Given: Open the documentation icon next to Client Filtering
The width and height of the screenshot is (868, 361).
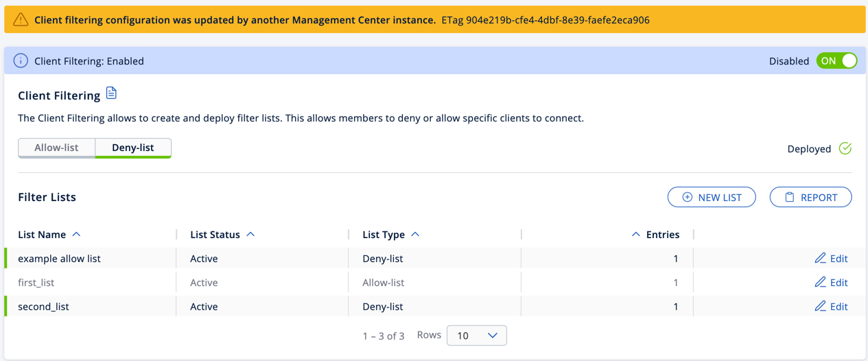Looking at the screenshot, I should point(111,93).
